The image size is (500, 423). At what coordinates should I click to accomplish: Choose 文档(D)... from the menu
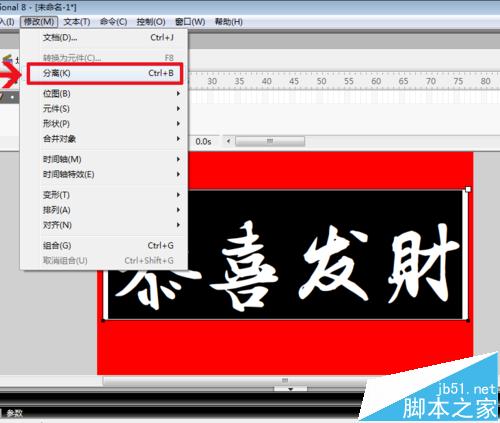(104, 38)
